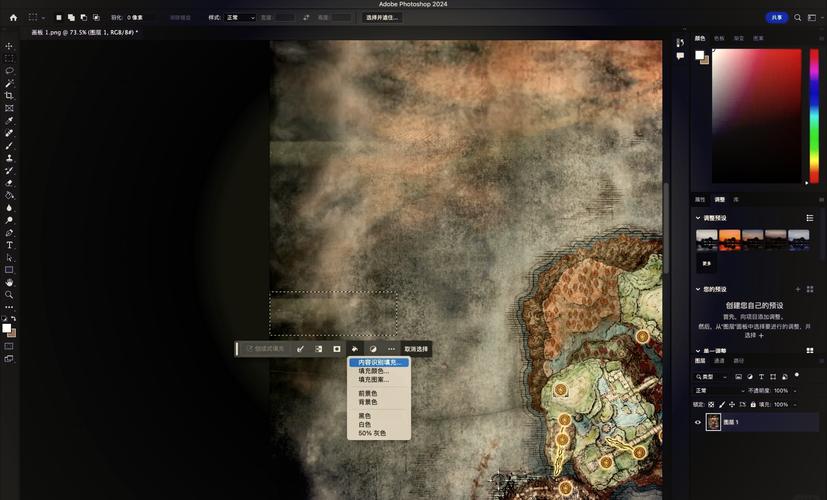
Task: Click the hue spectrum slider
Action: [814, 116]
